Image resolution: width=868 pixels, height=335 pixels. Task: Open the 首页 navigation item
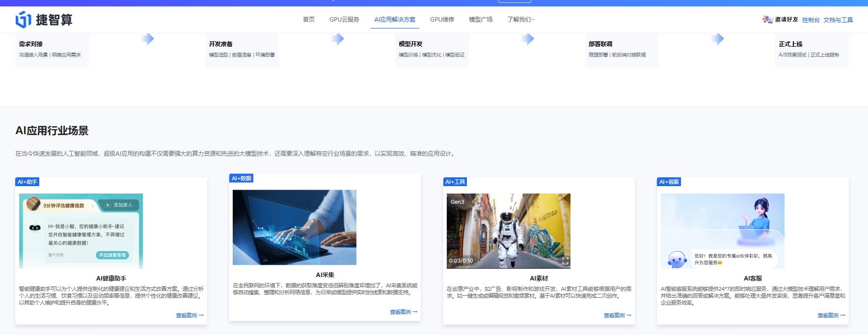point(309,20)
